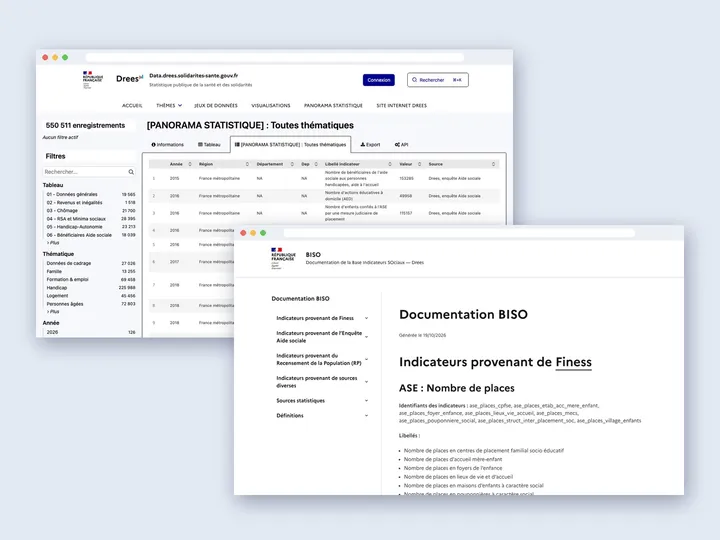Select 'ASE : Nombre de places' heading
The width and height of the screenshot is (720, 540).
(x=456, y=388)
